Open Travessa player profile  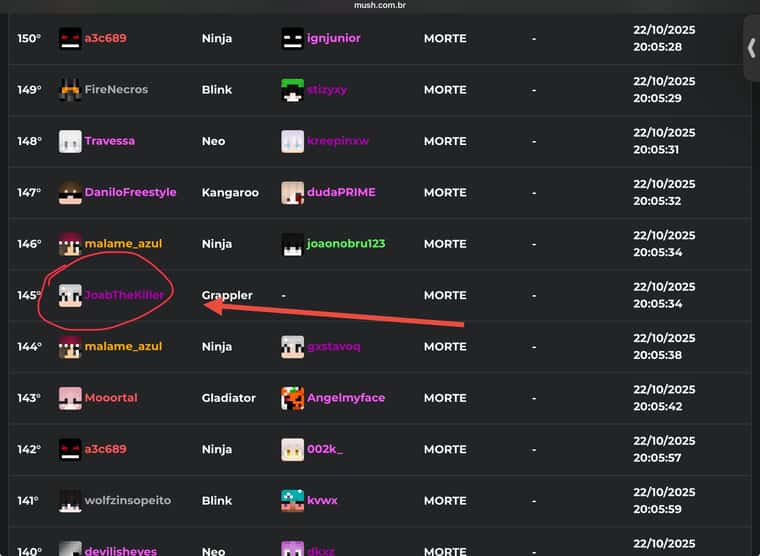(x=110, y=141)
